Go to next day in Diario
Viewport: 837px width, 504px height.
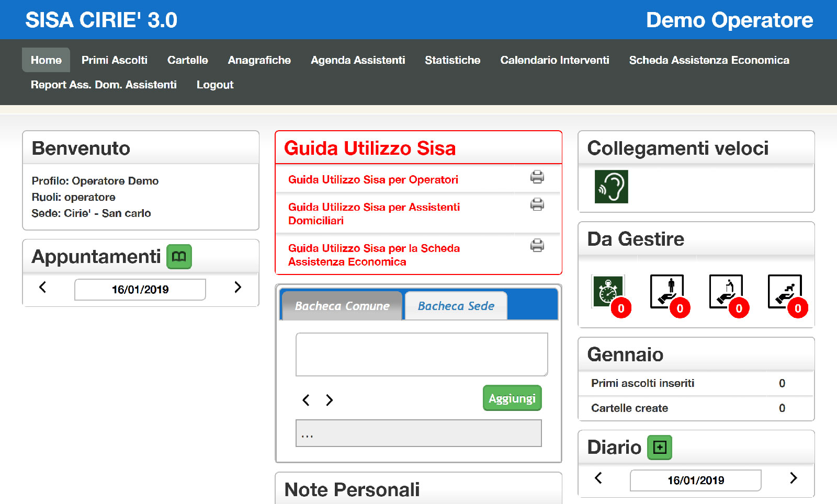tap(793, 478)
